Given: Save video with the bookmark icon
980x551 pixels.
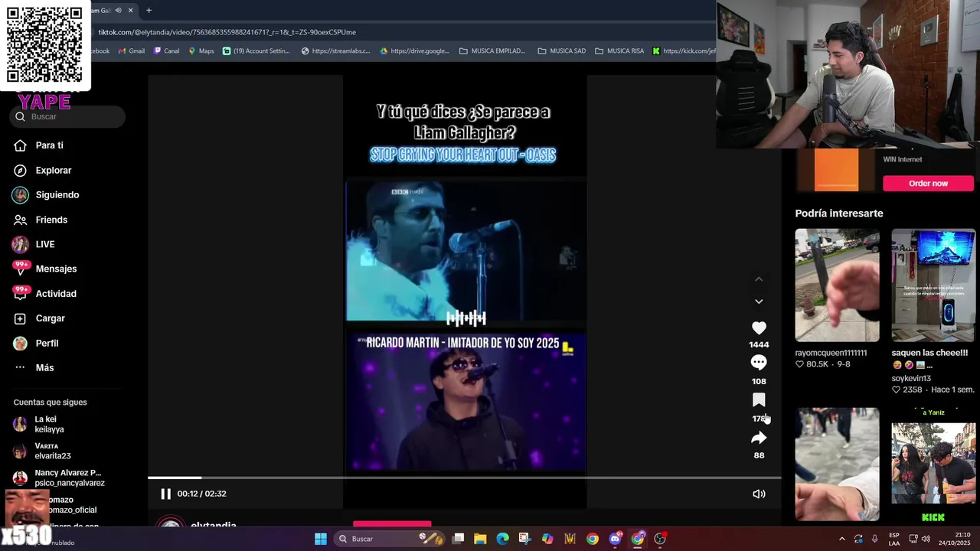Looking at the screenshot, I should pyautogui.click(x=759, y=400).
